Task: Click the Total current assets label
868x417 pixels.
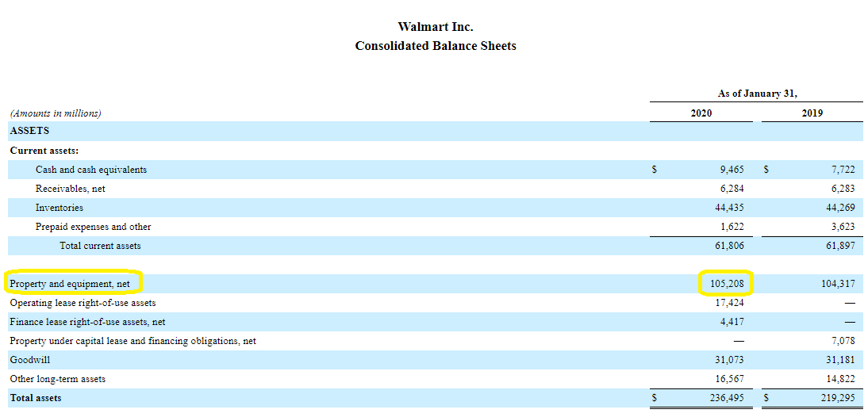Action: (100, 246)
